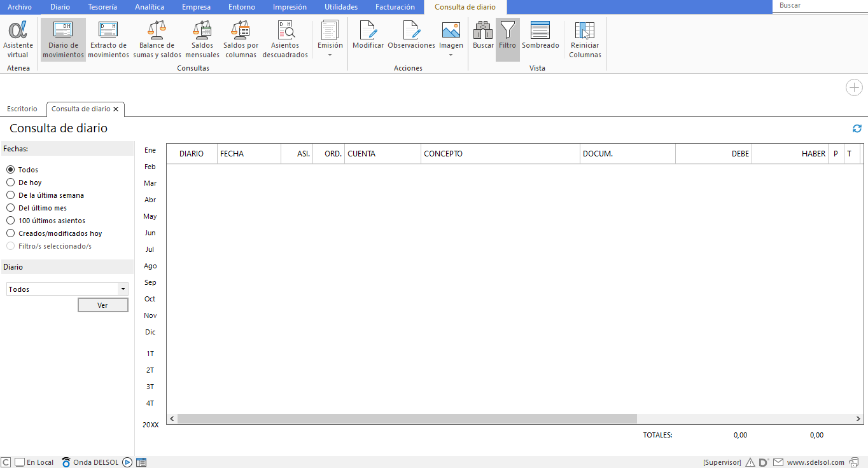Select the De hoy radio option
Screen dimensions: 868x468
[x=10, y=182]
